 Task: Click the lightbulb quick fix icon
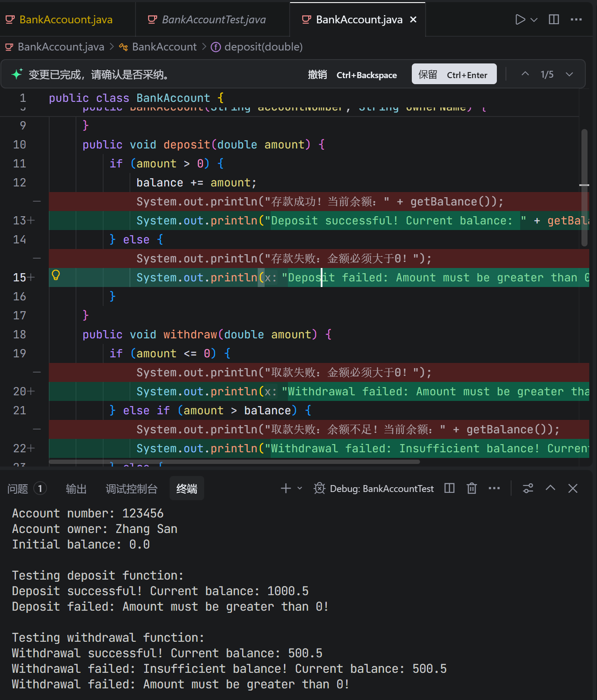pos(56,275)
